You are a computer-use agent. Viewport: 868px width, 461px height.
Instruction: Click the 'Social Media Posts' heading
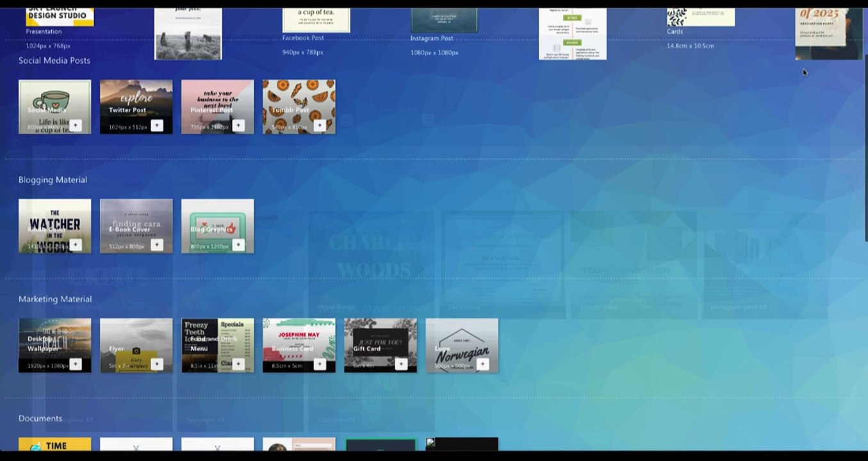(x=54, y=60)
